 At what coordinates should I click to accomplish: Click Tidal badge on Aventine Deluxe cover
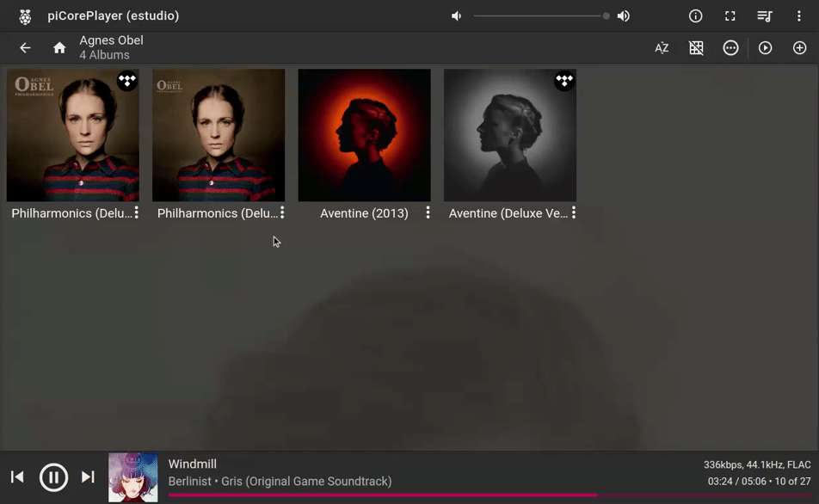click(564, 81)
